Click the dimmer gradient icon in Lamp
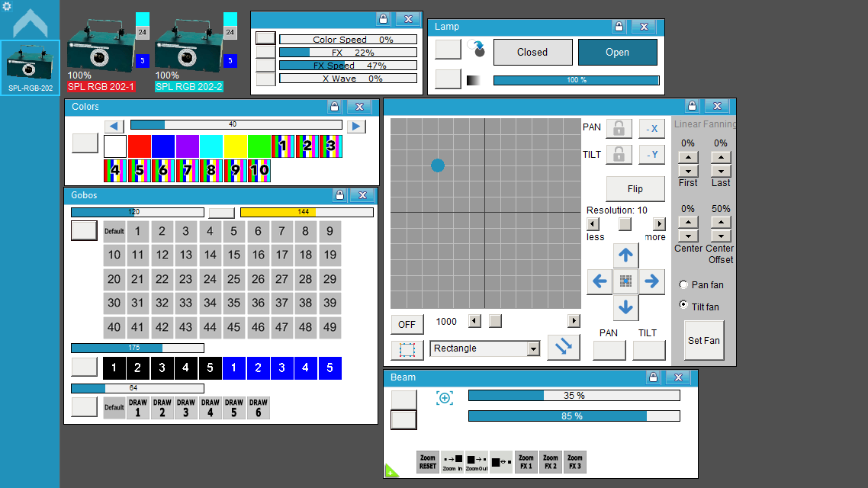This screenshot has width=868, height=488. (x=474, y=80)
